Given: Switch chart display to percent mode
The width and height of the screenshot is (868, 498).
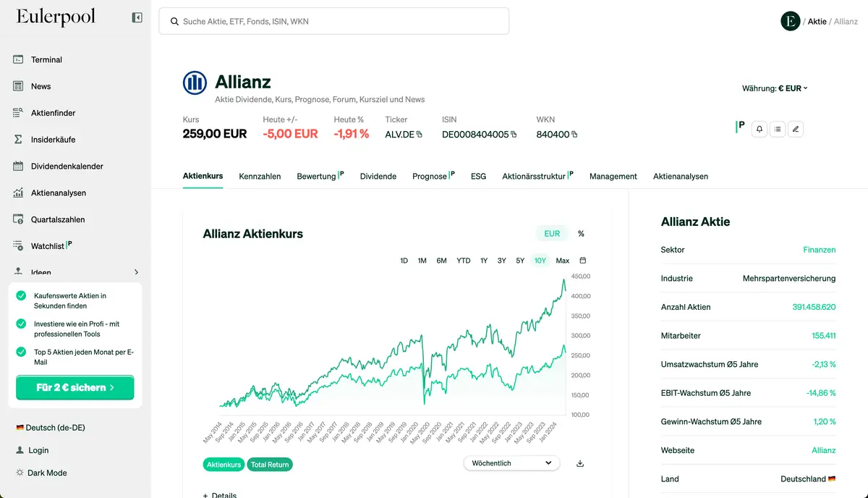Looking at the screenshot, I should 580,233.
